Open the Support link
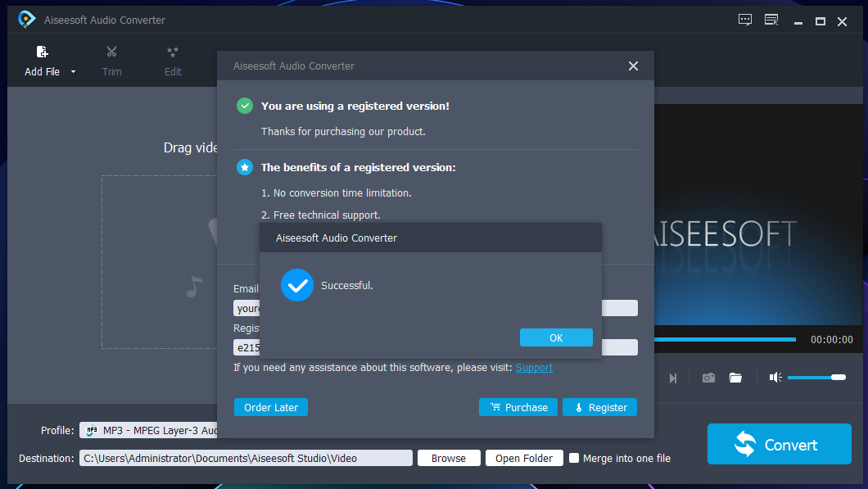Image resolution: width=868 pixels, height=489 pixels. (x=534, y=368)
